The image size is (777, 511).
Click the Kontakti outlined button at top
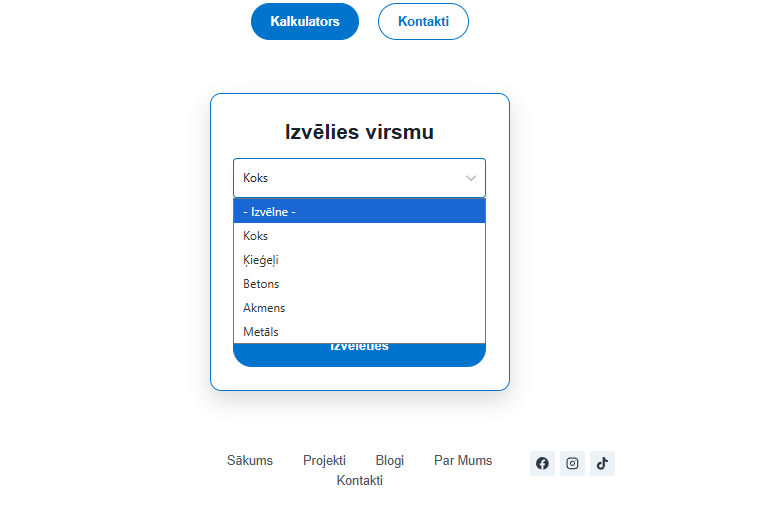pyautogui.click(x=423, y=21)
